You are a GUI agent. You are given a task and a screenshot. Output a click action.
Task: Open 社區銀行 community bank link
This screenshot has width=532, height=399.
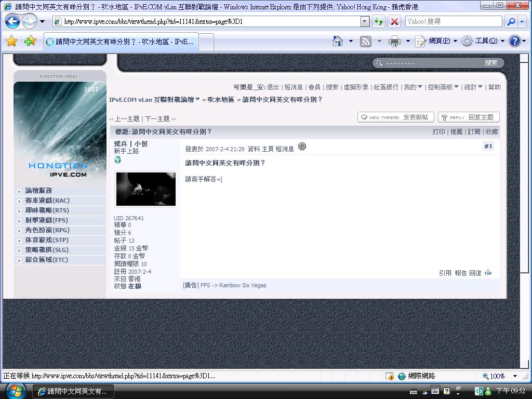click(386, 87)
